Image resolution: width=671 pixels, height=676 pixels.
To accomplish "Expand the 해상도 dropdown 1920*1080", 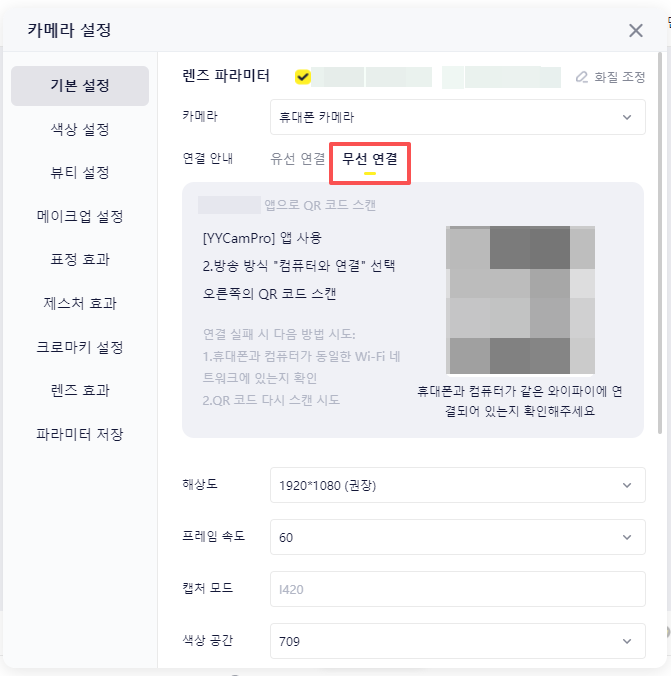I will point(458,485).
